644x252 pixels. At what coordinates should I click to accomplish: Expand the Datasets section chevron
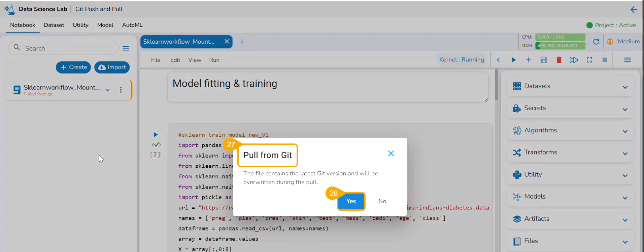click(x=625, y=87)
